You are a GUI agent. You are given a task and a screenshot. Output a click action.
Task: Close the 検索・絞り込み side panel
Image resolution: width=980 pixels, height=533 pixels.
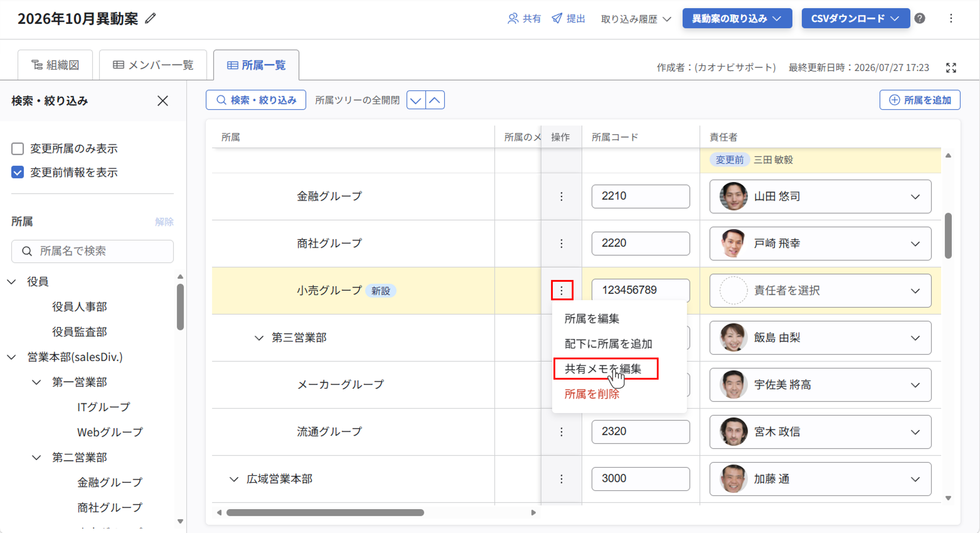[163, 101]
